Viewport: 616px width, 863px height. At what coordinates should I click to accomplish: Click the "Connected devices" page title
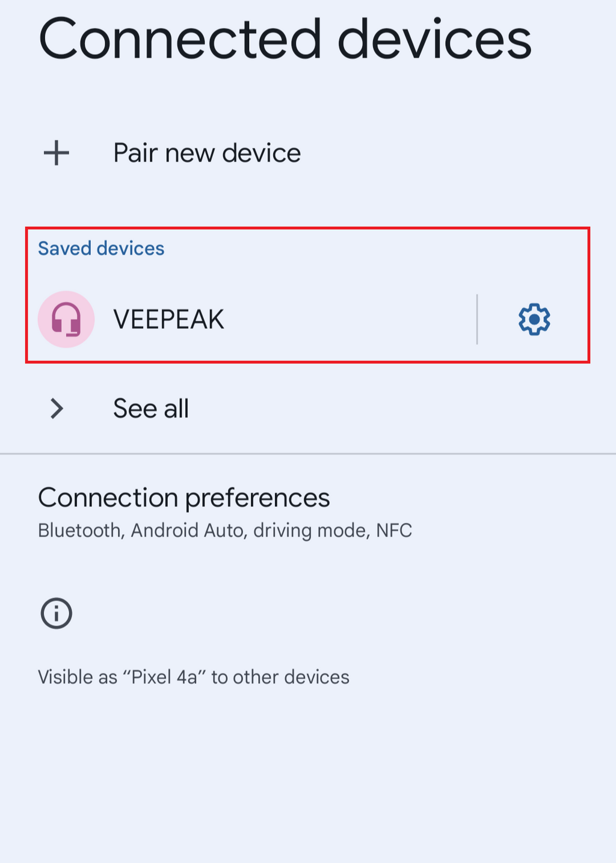(285, 40)
